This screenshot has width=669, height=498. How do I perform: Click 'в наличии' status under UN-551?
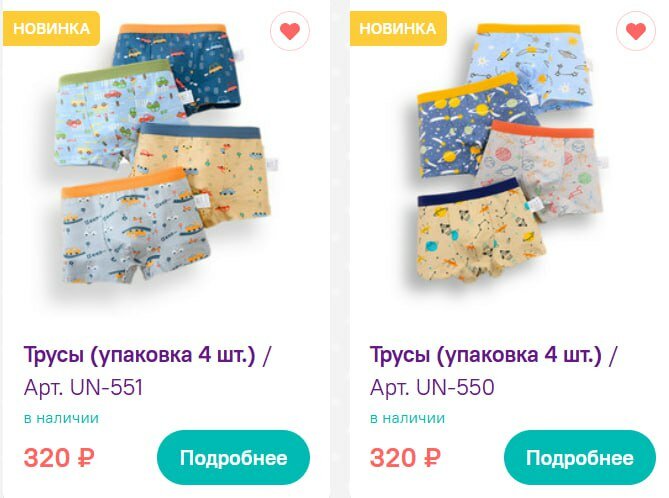61,418
